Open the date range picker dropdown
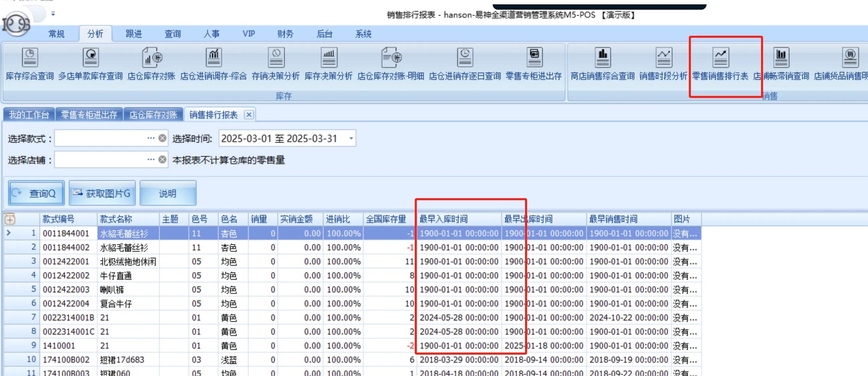The height and width of the screenshot is (376, 868). 351,138
